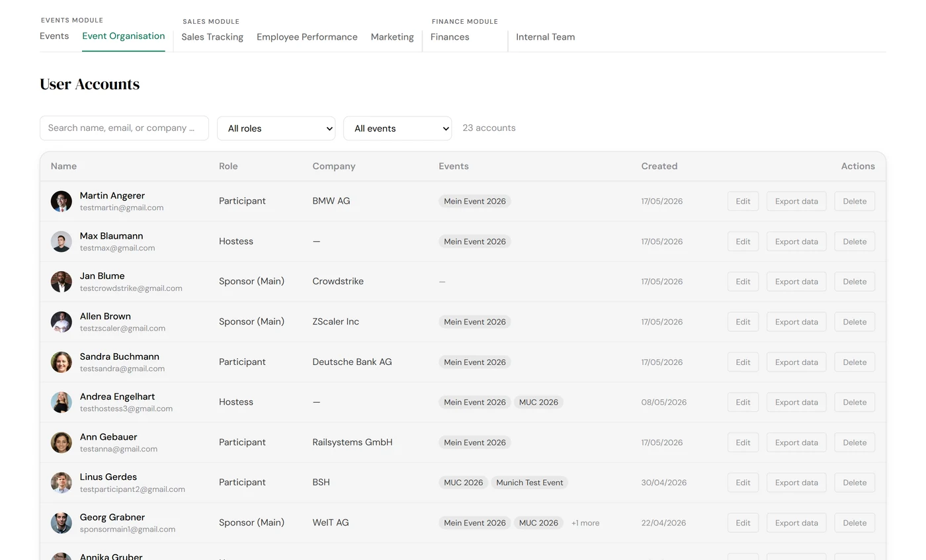
Task: Click the Company column header
Action: 334,167
